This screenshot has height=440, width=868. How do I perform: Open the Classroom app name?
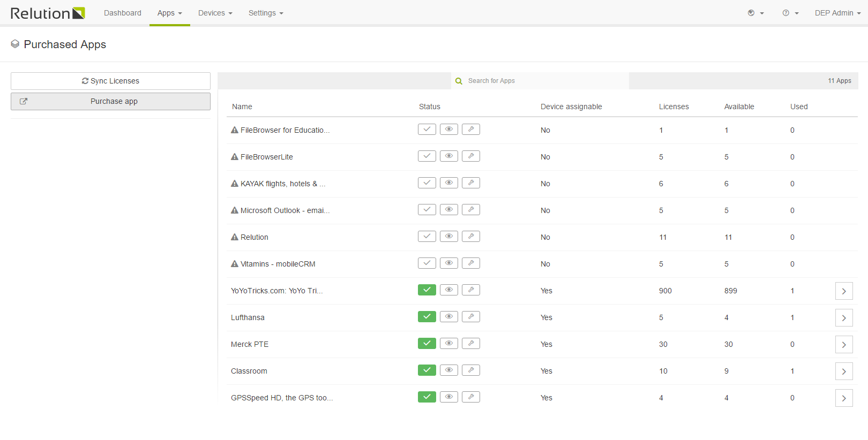click(249, 371)
